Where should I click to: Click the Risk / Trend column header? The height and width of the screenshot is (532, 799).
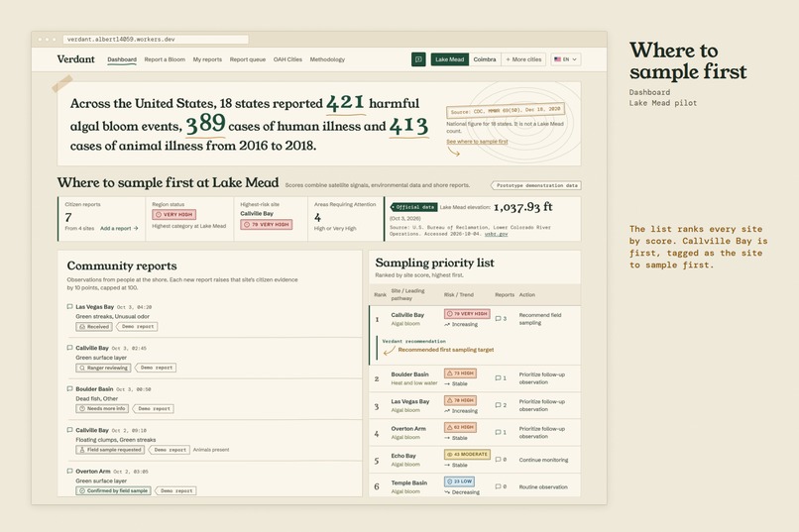tap(459, 295)
